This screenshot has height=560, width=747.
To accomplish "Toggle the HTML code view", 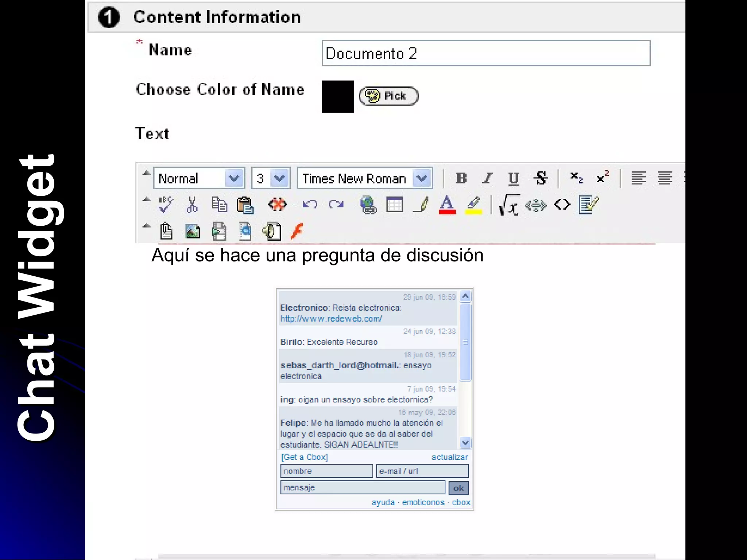I will [562, 205].
